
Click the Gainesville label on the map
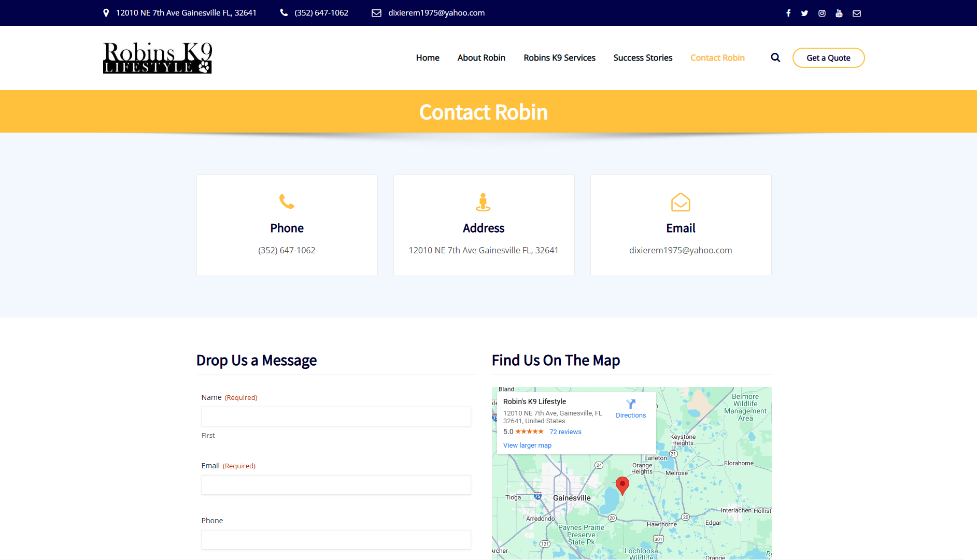coord(572,498)
